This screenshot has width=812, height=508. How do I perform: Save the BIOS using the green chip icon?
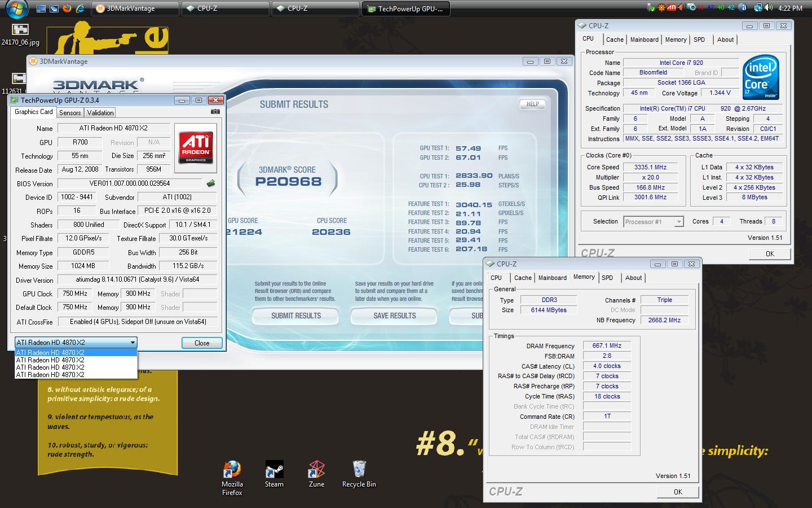click(211, 183)
